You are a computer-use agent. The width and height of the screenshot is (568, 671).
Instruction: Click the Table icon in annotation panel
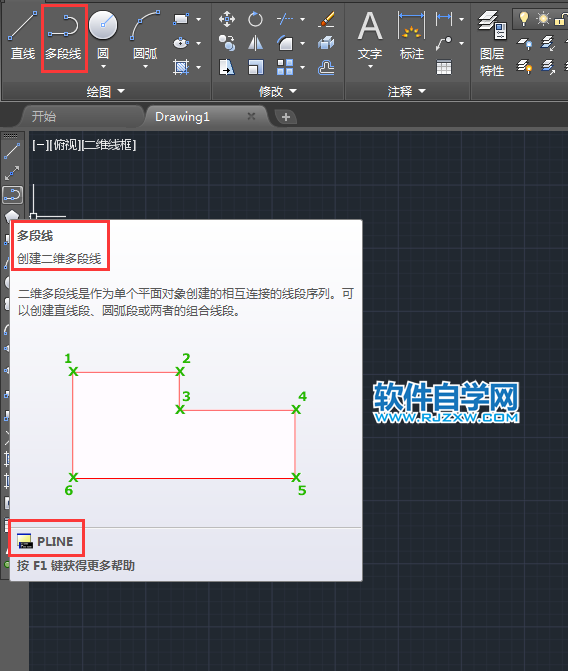tap(444, 67)
